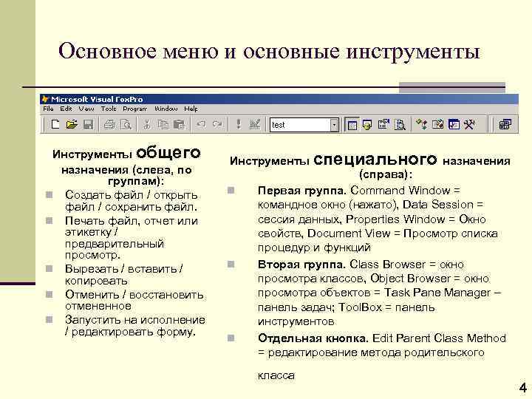Click the New file toolbar icon

(x=55, y=125)
